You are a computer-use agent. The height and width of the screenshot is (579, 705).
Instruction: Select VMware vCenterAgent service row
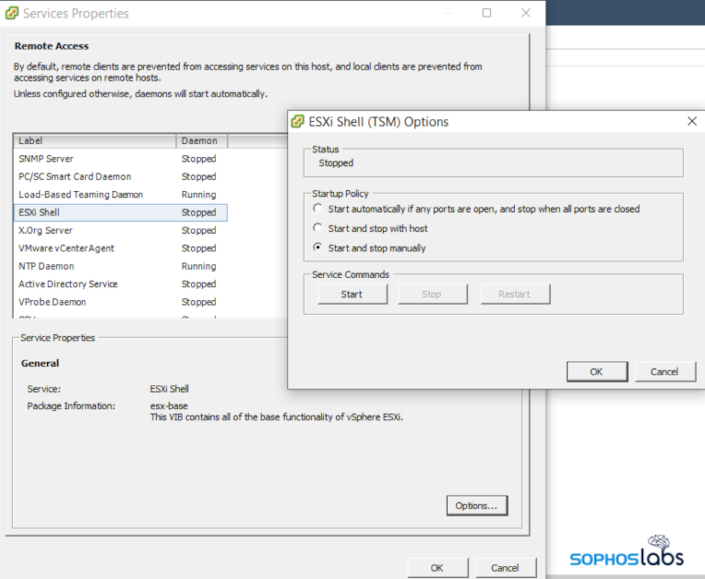[x=66, y=248]
